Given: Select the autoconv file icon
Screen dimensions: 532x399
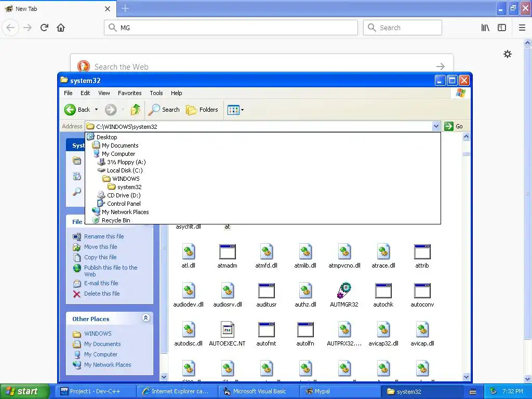Looking at the screenshot, I should 422,291.
